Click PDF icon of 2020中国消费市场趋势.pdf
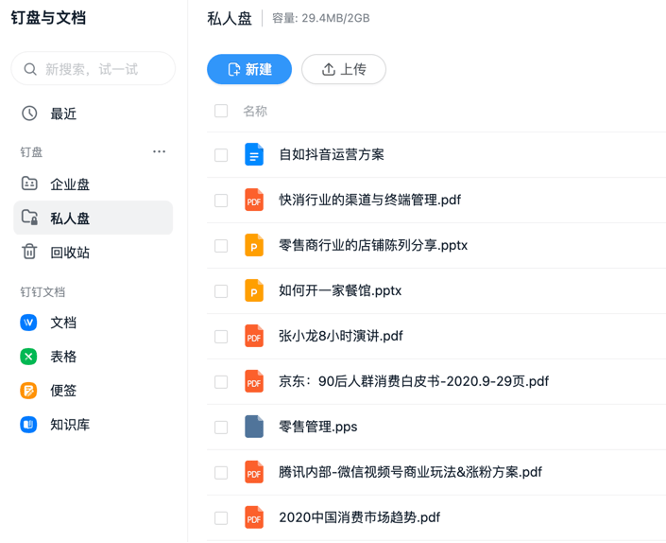Image resolution: width=666 pixels, height=543 pixels. pyautogui.click(x=254, y=518)
